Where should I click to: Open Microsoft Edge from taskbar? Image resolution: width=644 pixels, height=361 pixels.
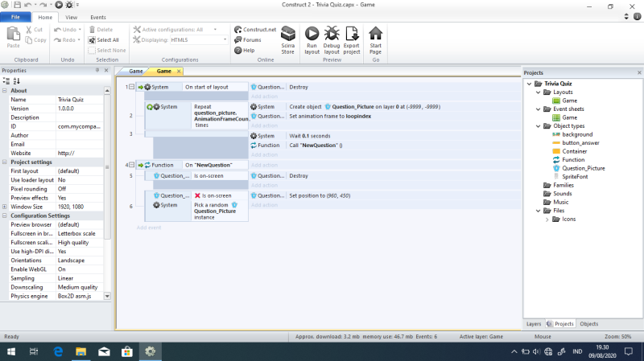pyautogui.click(x=58, y=351)
